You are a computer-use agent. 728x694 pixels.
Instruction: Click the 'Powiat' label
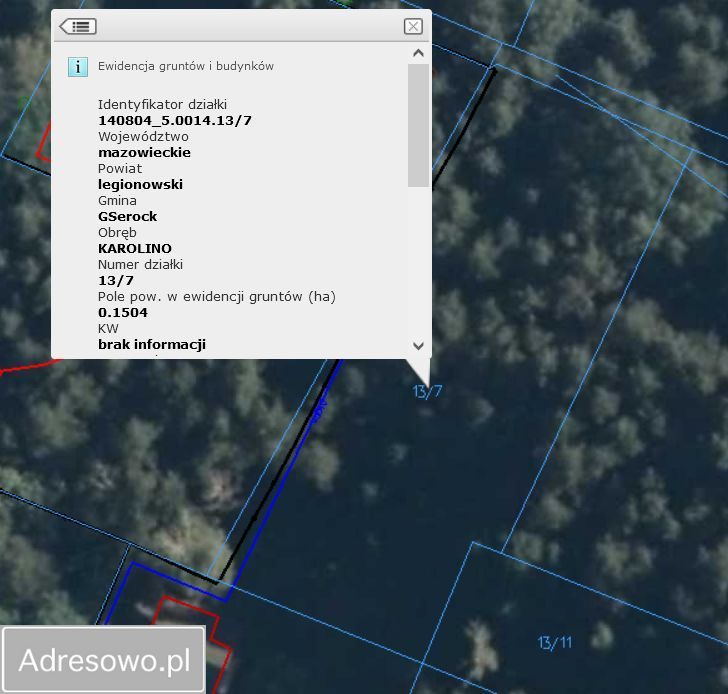tap(120, 169)
